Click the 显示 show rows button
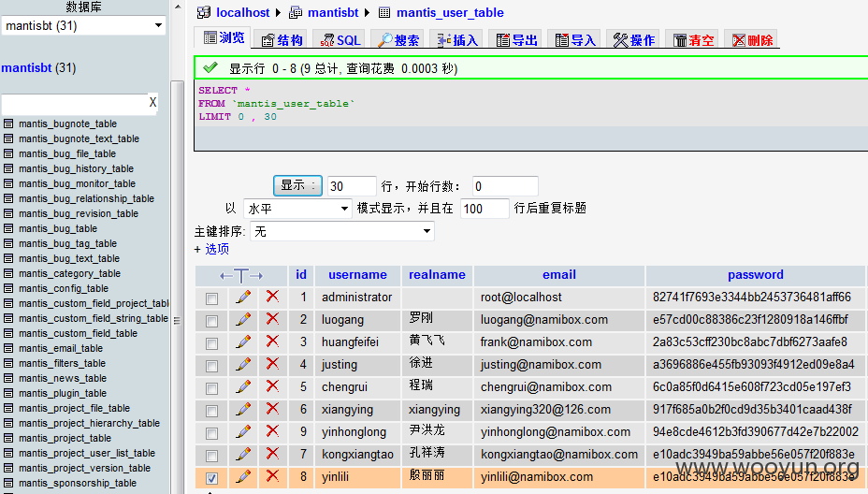The height and width of the screenshot is (494, 868). point(297,185)
